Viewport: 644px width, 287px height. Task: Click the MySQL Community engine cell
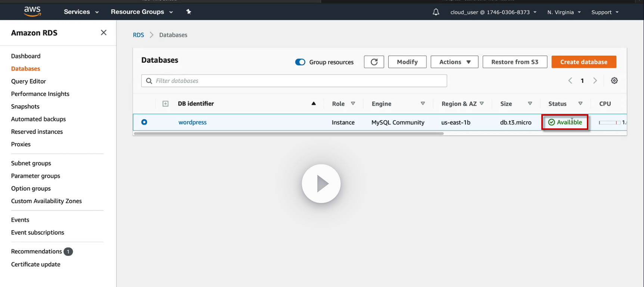tap(398, 122)
